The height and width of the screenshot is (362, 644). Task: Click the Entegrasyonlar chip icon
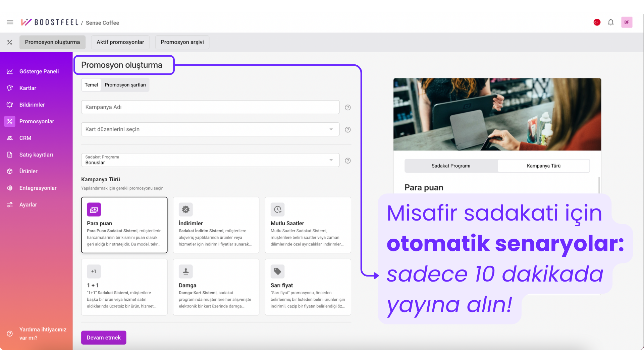pos(10,188)
